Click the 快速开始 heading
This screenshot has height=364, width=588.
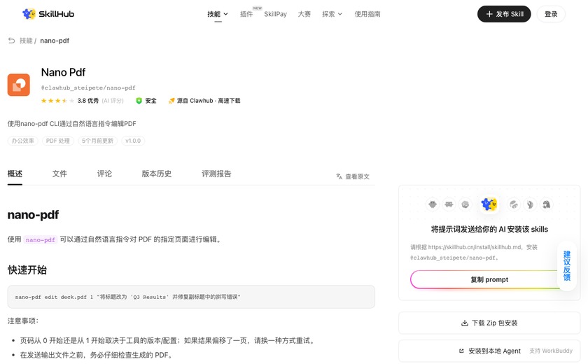click(27, 270)
